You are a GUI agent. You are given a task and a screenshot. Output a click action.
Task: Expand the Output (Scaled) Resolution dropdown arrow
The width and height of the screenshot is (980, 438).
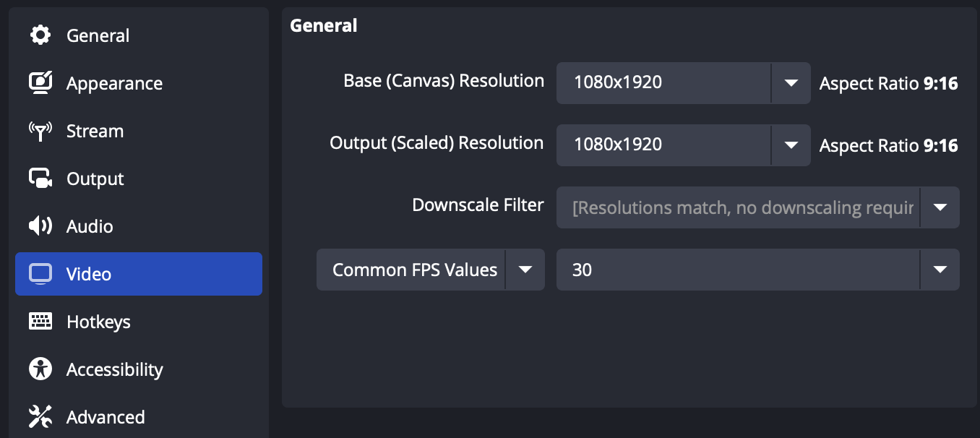791,145
